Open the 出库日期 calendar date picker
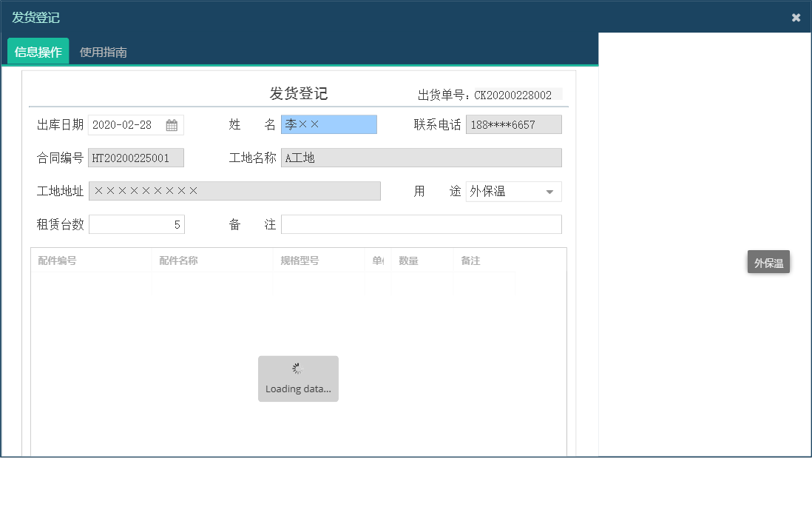Image resolution: width=812 pixels, height=521 pixels. click(x=172, y=124)
